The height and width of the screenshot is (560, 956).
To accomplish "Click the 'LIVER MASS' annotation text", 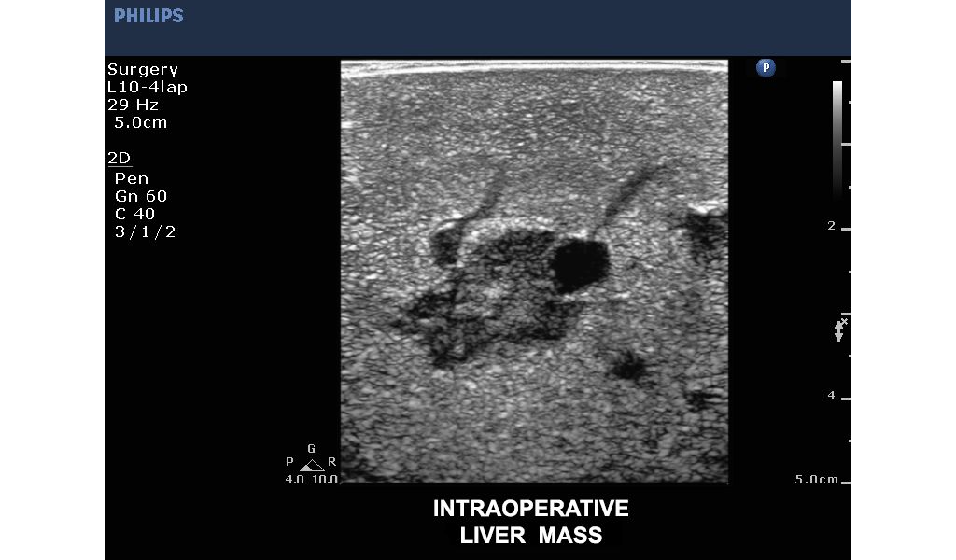I will click(x=530, y=535).
